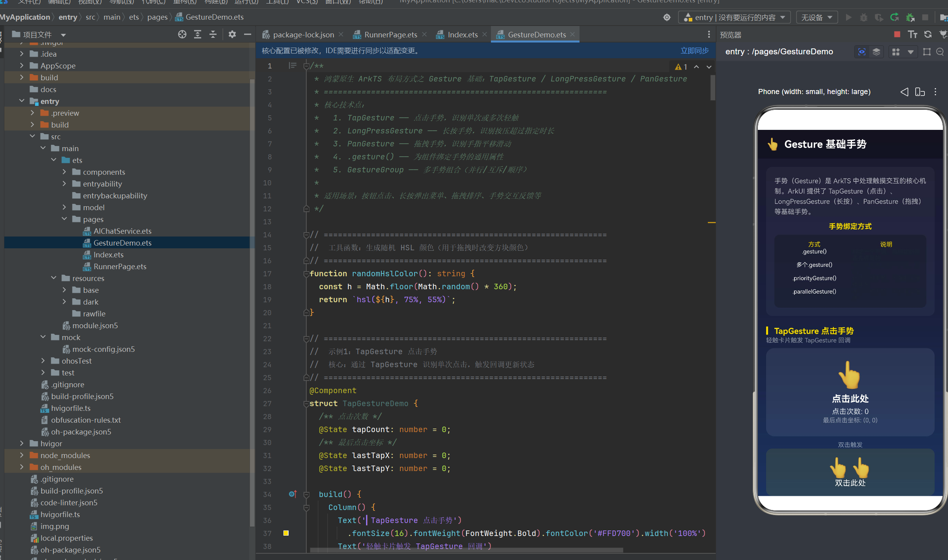Image resolution: width=948 pixels, height=560 pixels.
Task: Open the entry run configuration dropdown
Action: [x=734, y=17]
